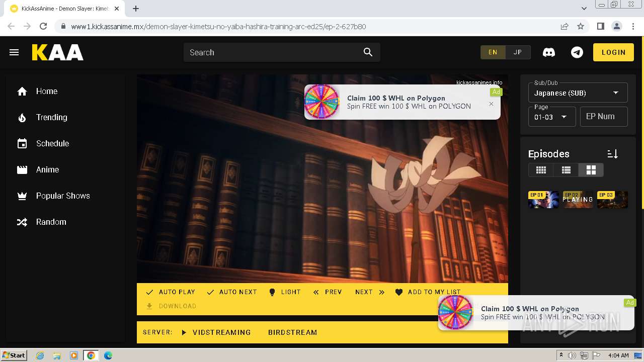Click the Download button
The height and width of the screenshot is (362, 644).
click(171, 306)
